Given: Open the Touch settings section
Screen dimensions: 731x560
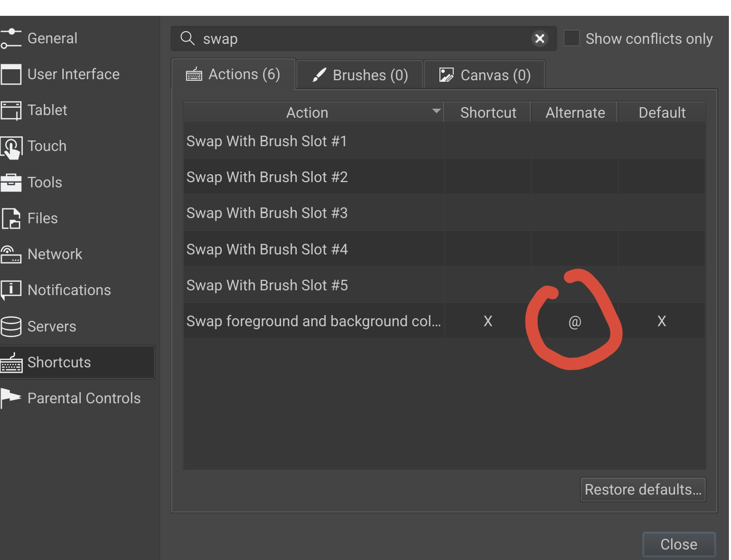Looking at the screenshot, I should [x=46, y=146].
